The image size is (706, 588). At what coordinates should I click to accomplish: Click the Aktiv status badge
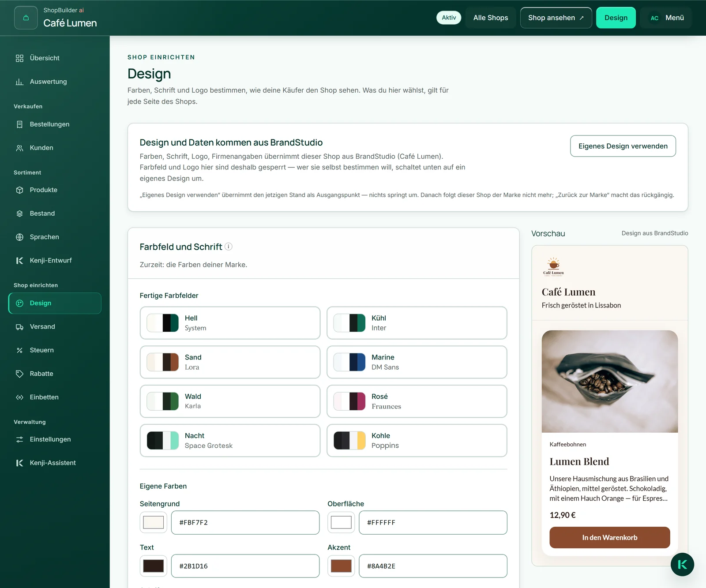point(449,18)
